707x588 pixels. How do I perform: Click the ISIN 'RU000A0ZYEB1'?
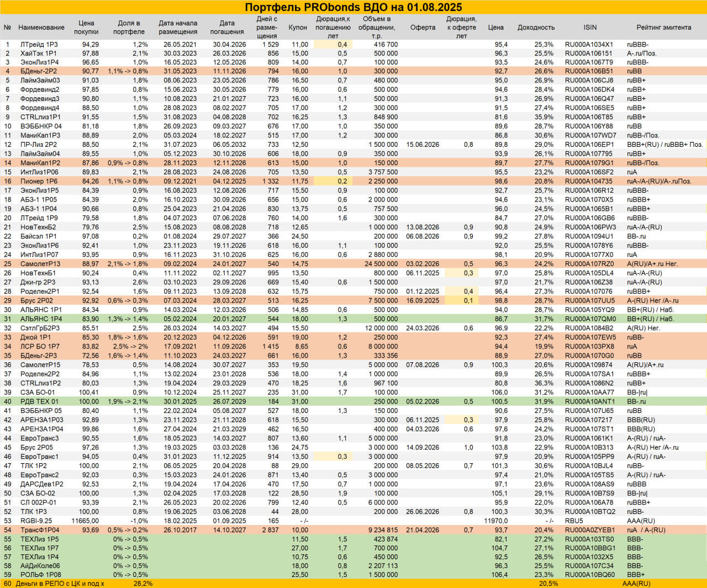(x=589, y=530)
